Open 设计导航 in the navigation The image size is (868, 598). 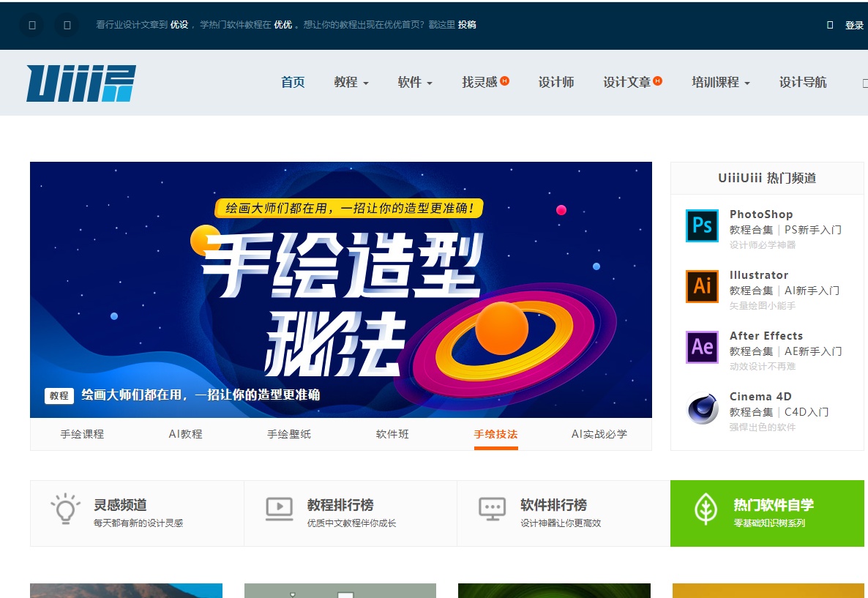[x=803, y=82]
